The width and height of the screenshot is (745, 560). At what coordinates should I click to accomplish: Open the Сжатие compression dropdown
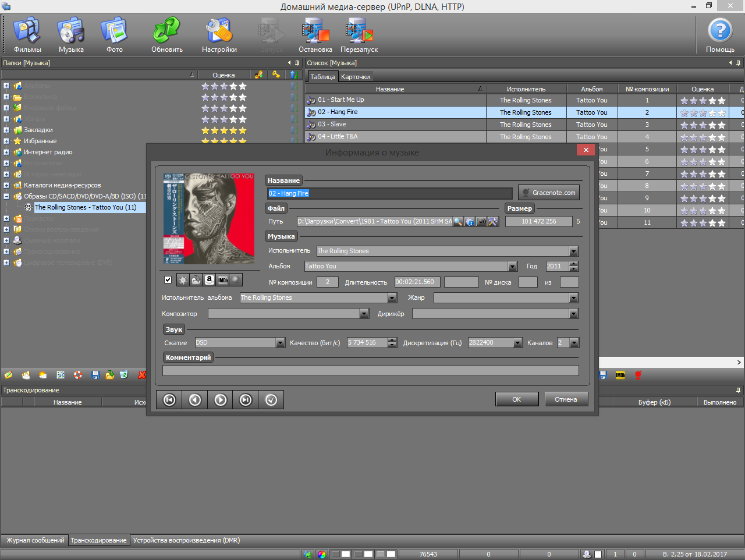(281, 343)
